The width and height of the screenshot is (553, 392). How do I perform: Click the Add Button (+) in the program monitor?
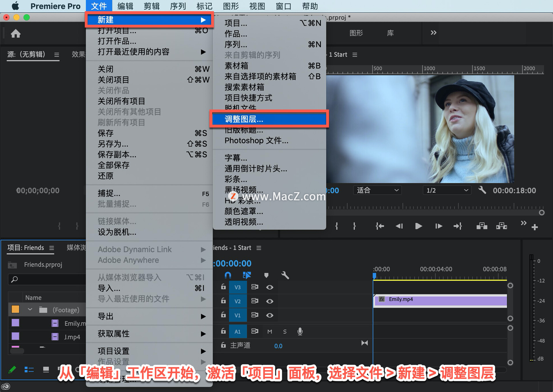pos(535,227)
